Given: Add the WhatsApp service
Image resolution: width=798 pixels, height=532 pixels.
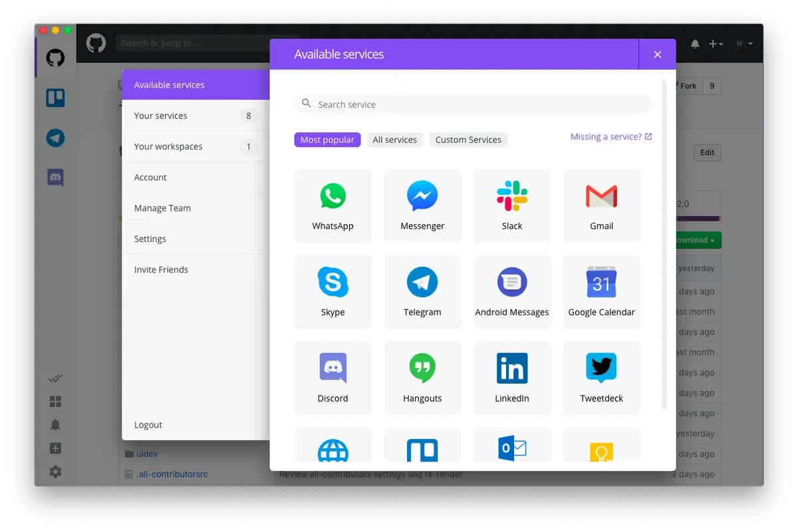Looking at the screenshot, I should click(x=332, y=205).
